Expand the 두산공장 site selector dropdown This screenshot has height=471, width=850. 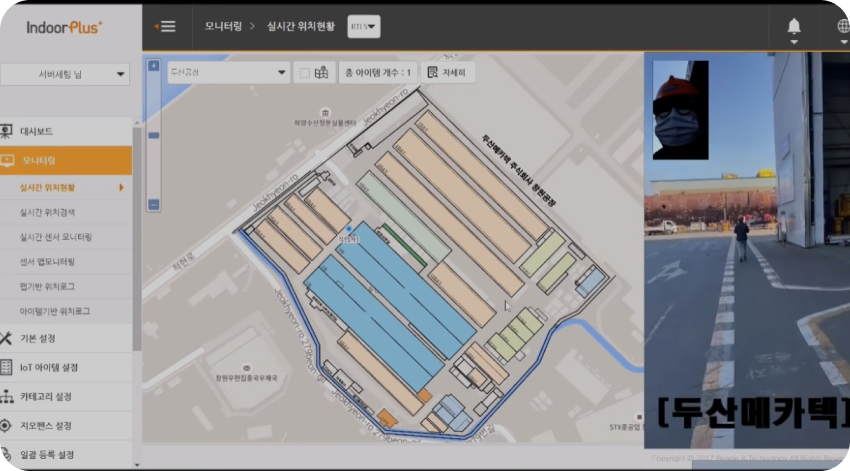pyautogui.click(x=227, y=73)
